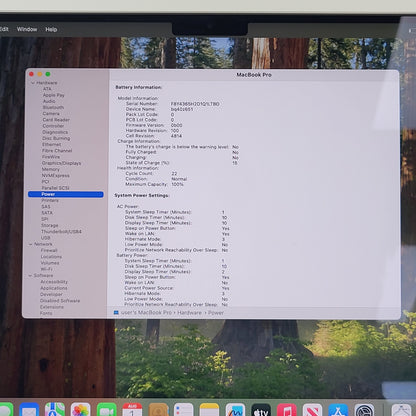Select Graphics/Displays in the sidebar
416x416 pixels.
(61, 163)
